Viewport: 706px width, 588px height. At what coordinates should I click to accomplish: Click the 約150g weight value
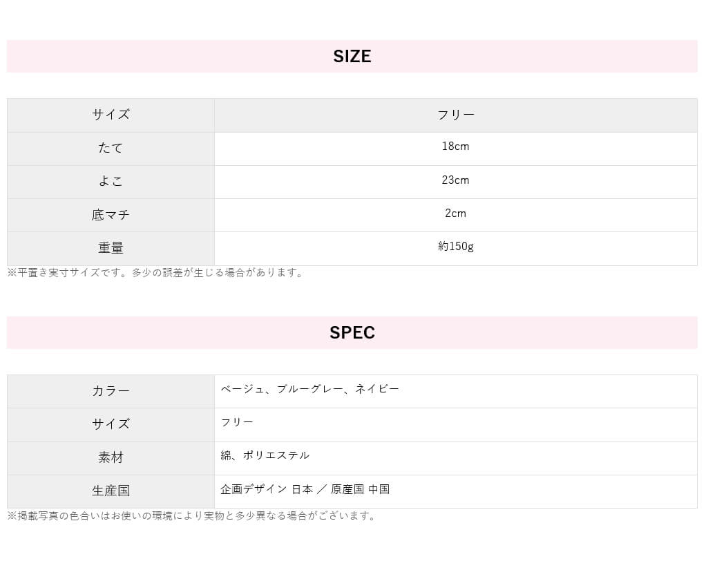pos(455,247)
